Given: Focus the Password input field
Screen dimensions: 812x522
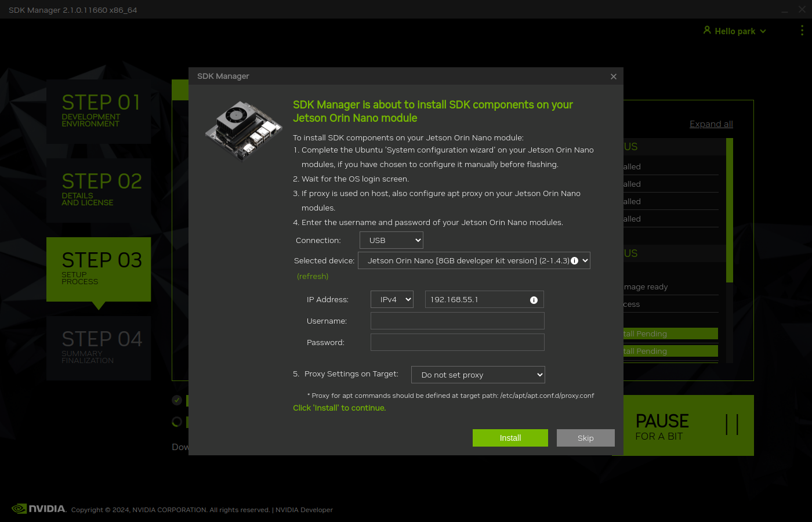Looking at the screenshot, I should tap(458, 342).
